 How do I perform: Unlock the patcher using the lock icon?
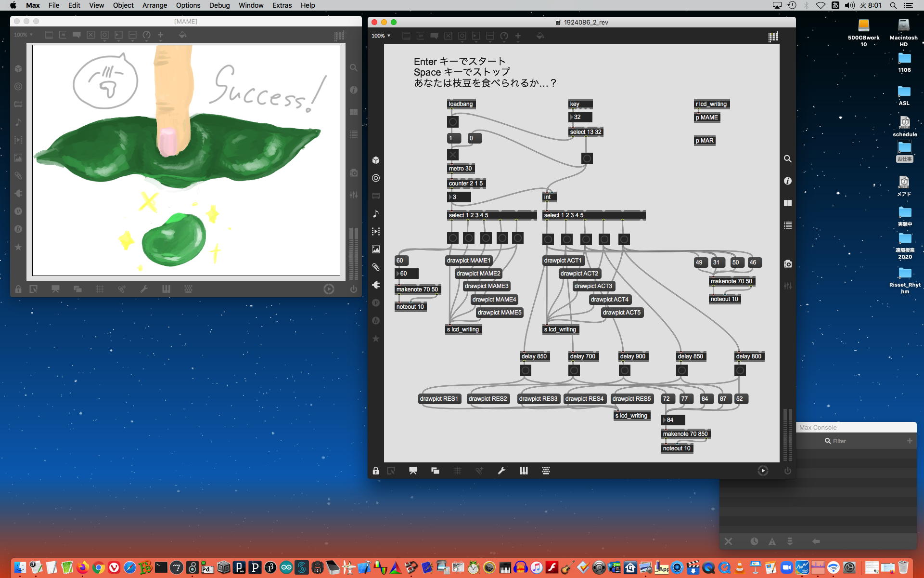[376, 471]
